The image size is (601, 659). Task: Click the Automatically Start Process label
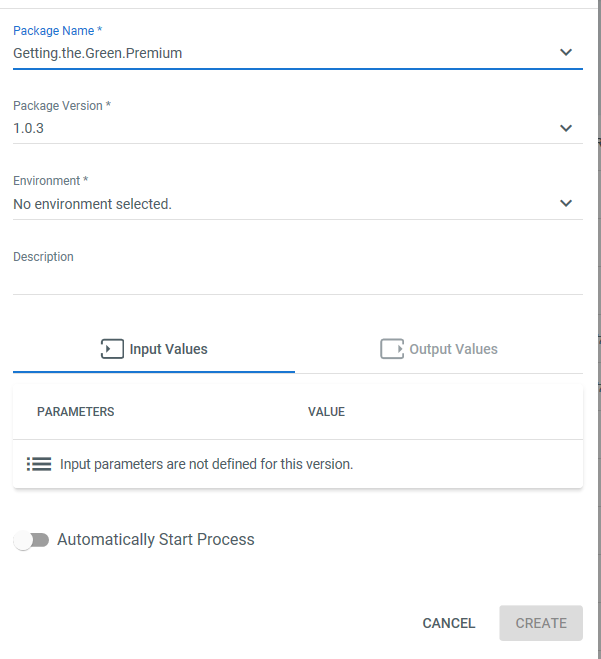tap(156, 540)
